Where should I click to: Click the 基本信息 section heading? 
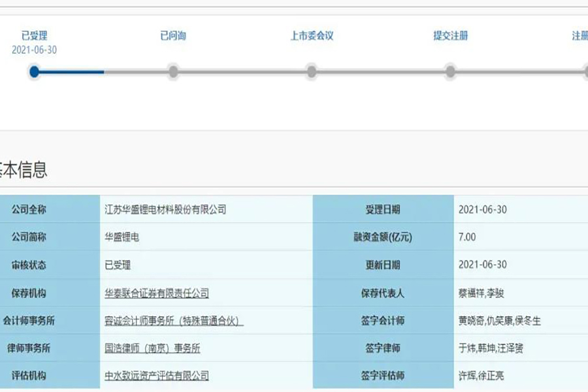point(24,170)
